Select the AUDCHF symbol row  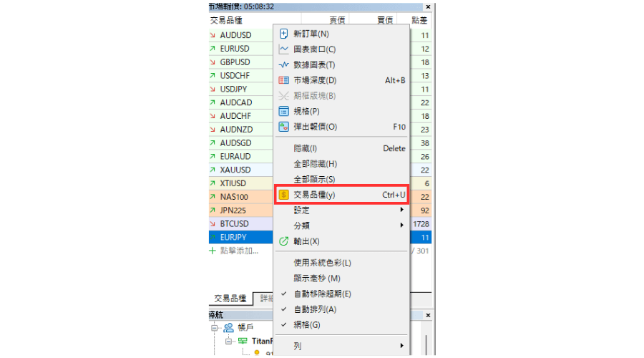(240, 116)
